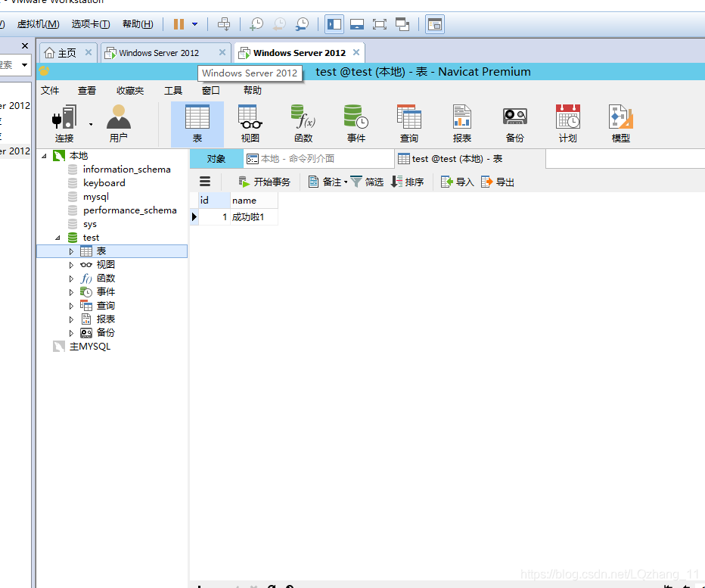Toggle VMware library sidebar view icon
Screen dimensions: 705x588
pos(334,24)
